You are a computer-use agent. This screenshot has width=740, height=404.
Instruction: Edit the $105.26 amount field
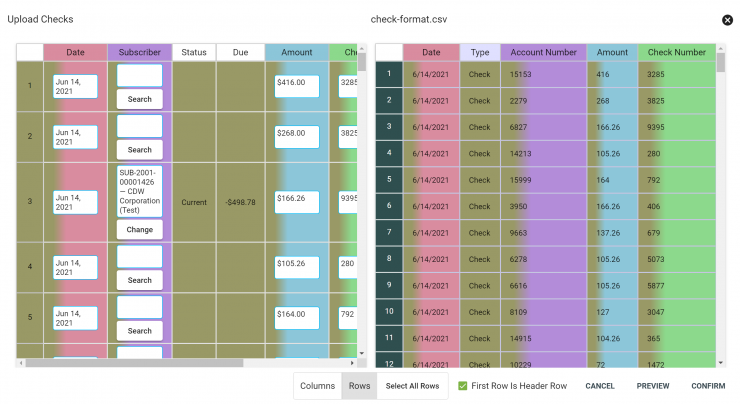coord(297,267)
